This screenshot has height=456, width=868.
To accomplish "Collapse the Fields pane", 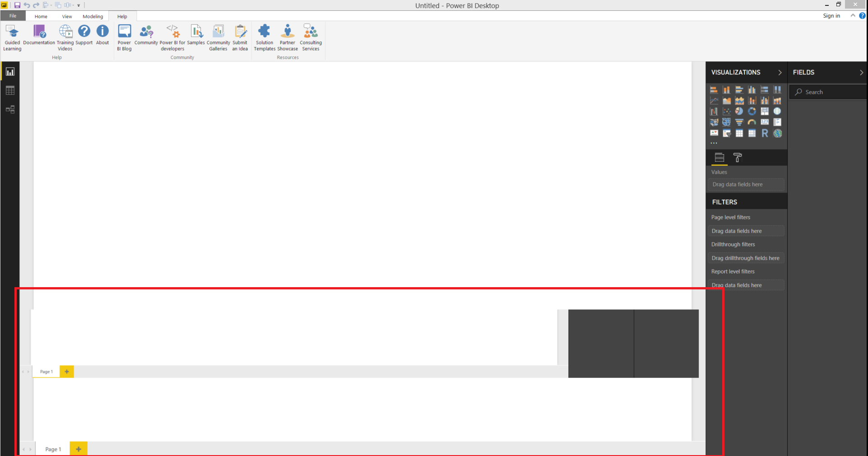I will tap(861, 72).
